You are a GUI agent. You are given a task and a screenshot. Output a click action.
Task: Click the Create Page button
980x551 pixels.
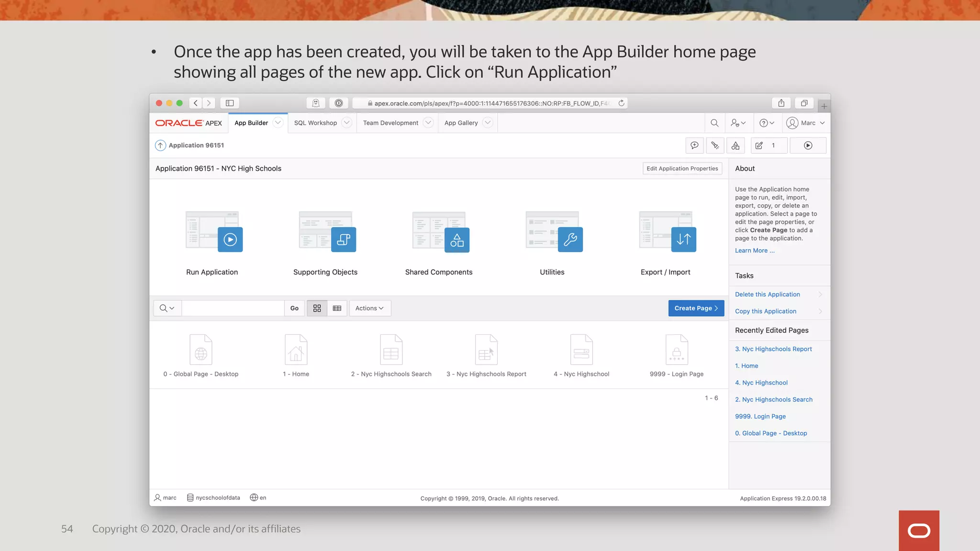click(x=696, y=309)
